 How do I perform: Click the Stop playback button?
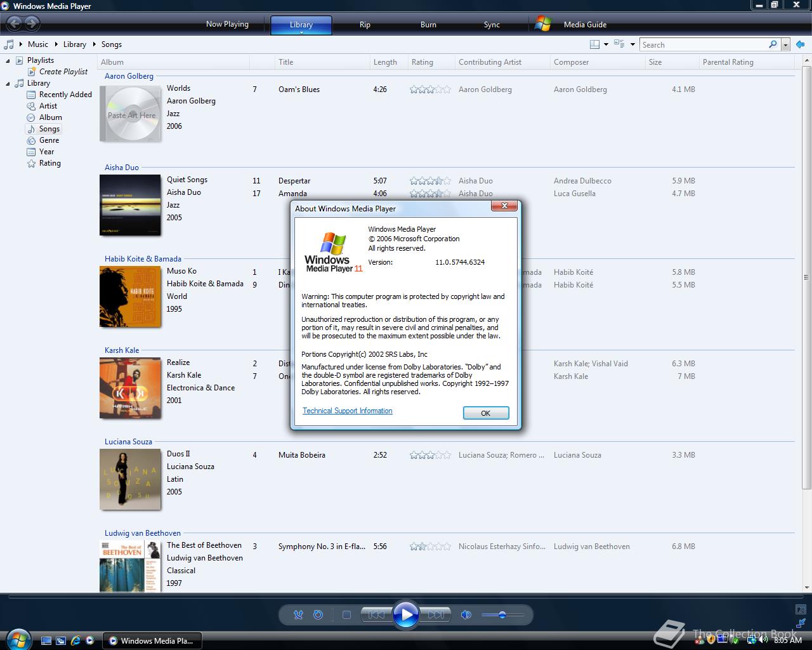click(x=346, y=614)
